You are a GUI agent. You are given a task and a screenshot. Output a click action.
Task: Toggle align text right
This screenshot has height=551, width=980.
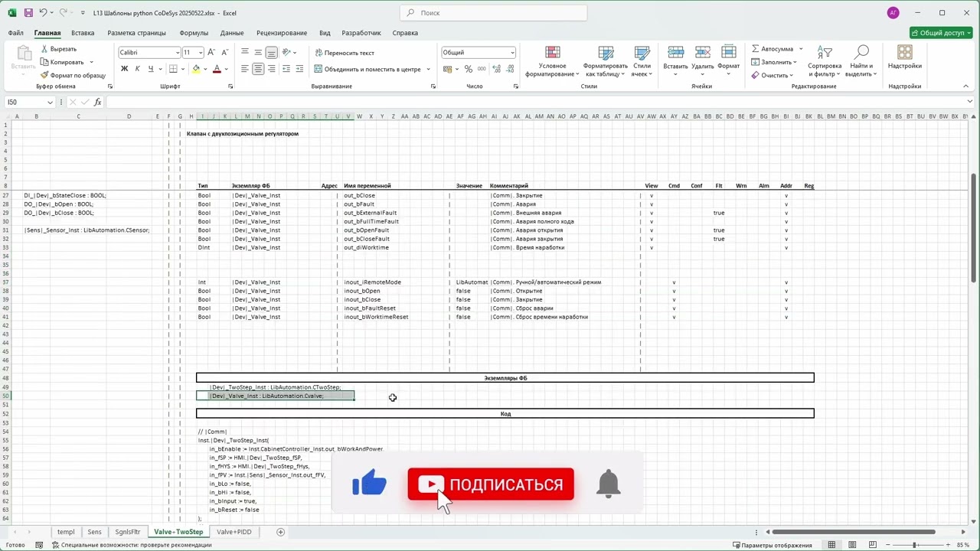271,69
